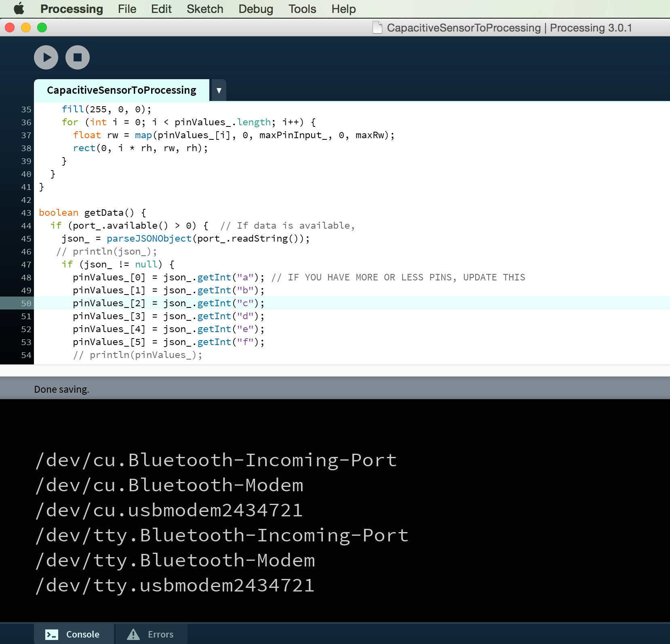Image resolution: width=670 pixels, height=644 pixels.
Task: Click the 'if (json_ != null) {' line
Action: (x=118, y=264)
